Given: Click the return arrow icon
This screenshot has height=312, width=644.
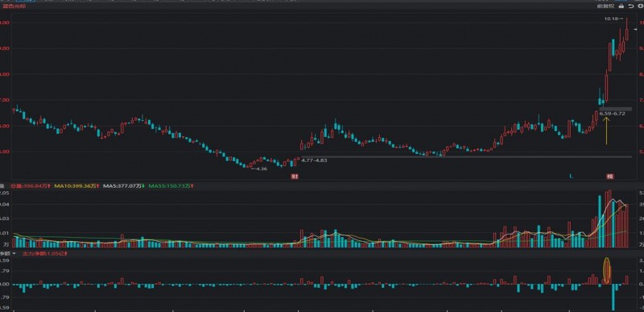Looking at the screenshot, I should pos(631,6).
